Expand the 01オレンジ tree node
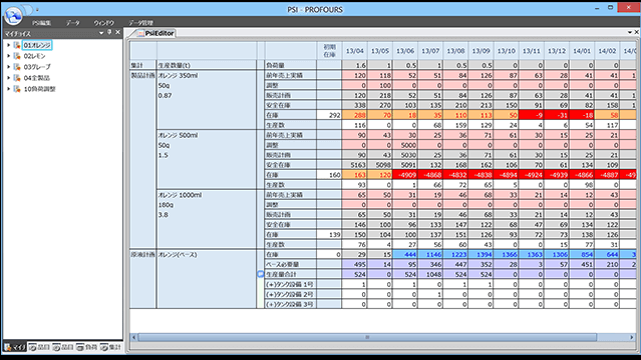The width and height of the screenshot is (641, 360). pyautogui.click(x=9, y=45)
